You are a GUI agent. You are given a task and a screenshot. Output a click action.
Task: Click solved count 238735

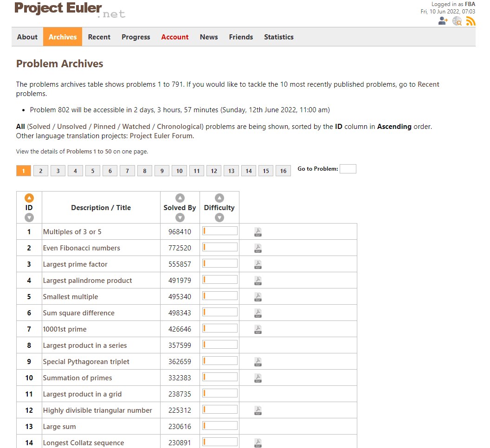[x=180, y=394]
